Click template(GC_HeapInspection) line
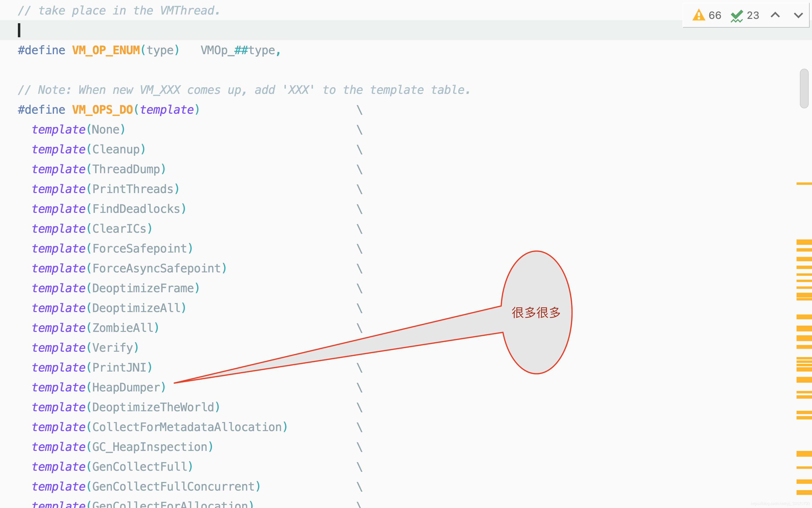The width and height of the screenshot is (812, 508). coord(123,447)
